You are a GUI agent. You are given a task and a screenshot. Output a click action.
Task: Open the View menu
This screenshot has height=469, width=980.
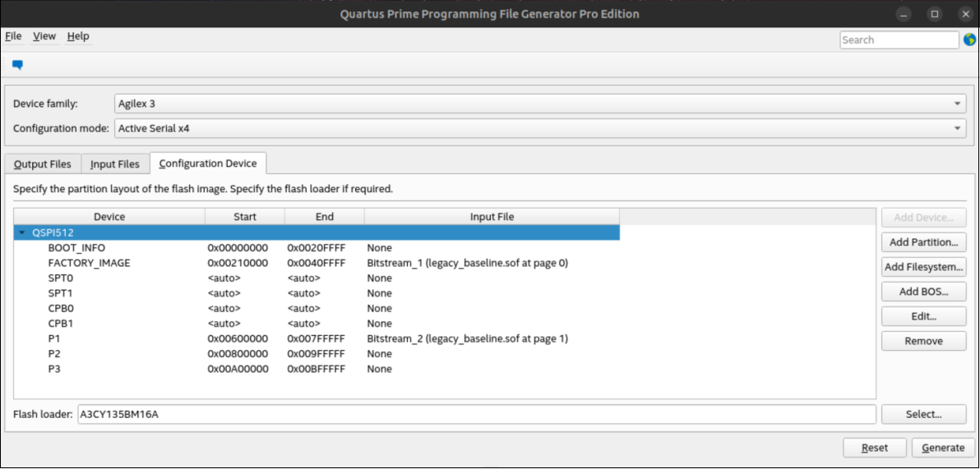(44, 36)
